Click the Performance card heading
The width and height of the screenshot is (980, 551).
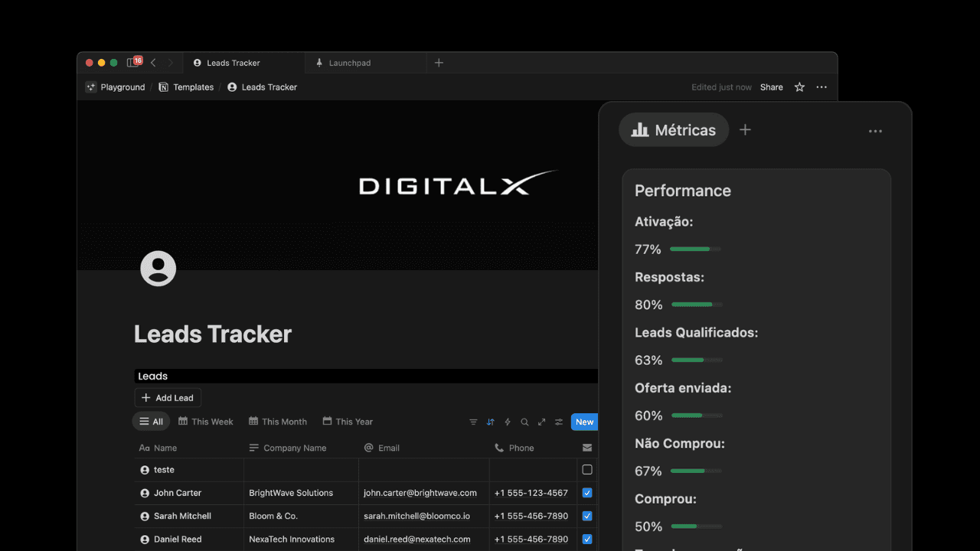click(683, 191)
